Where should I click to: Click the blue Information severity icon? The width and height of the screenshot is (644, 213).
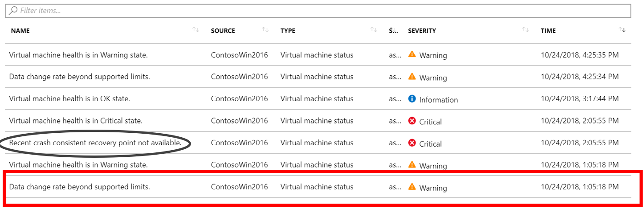pyautogui.click(x=412, y=99)
